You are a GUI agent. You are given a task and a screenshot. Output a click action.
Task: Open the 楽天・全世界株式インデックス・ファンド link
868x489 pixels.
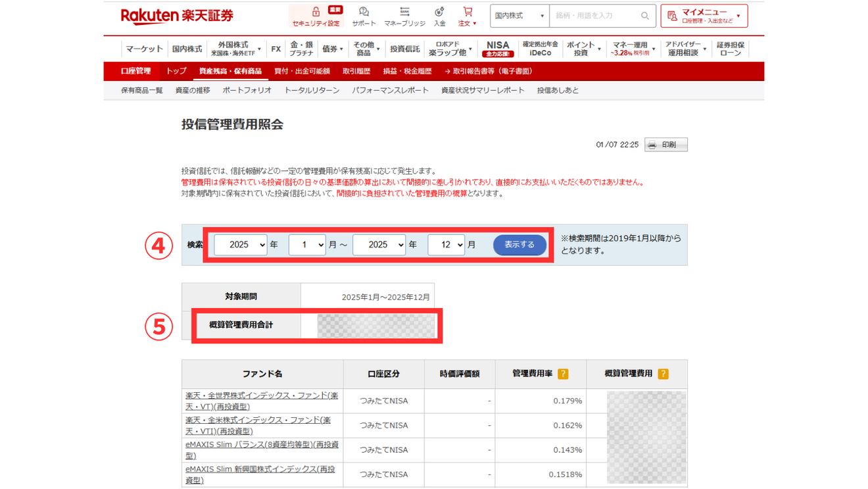(262, 401)
